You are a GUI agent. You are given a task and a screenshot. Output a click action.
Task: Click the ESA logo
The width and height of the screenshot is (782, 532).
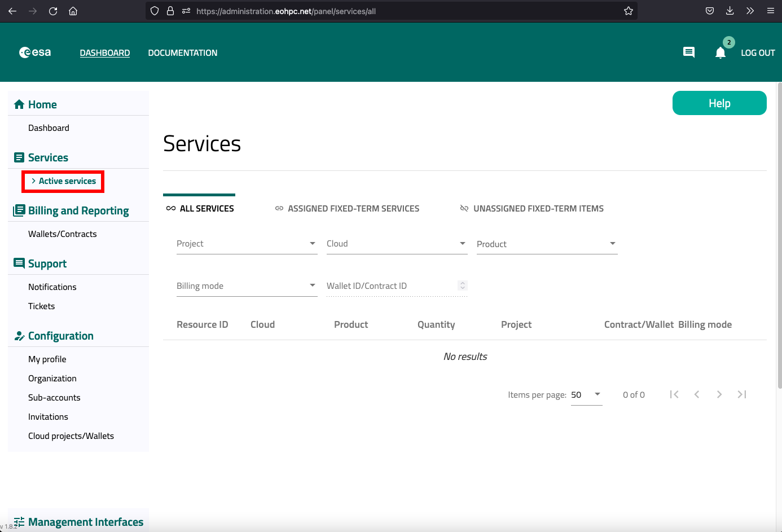(x=35, y=52)
